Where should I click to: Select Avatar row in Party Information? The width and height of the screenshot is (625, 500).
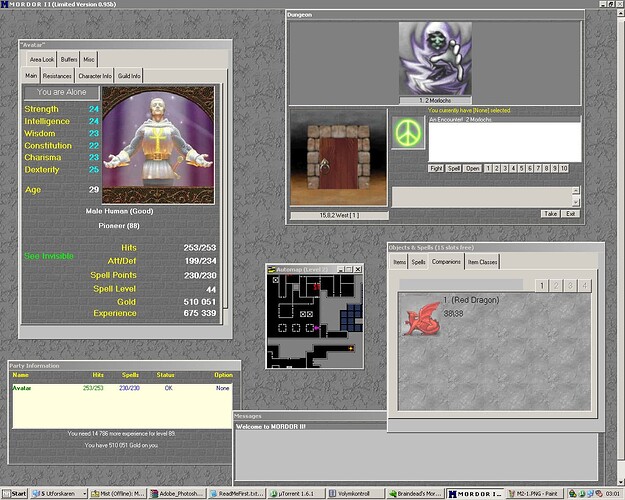[122, 388]
